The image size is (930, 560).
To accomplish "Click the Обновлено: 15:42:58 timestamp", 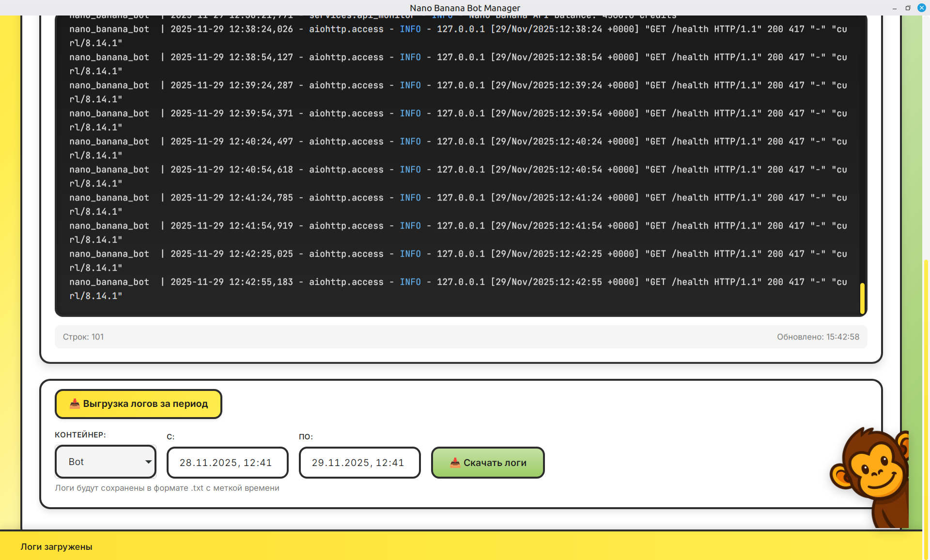I will [818, 337].
